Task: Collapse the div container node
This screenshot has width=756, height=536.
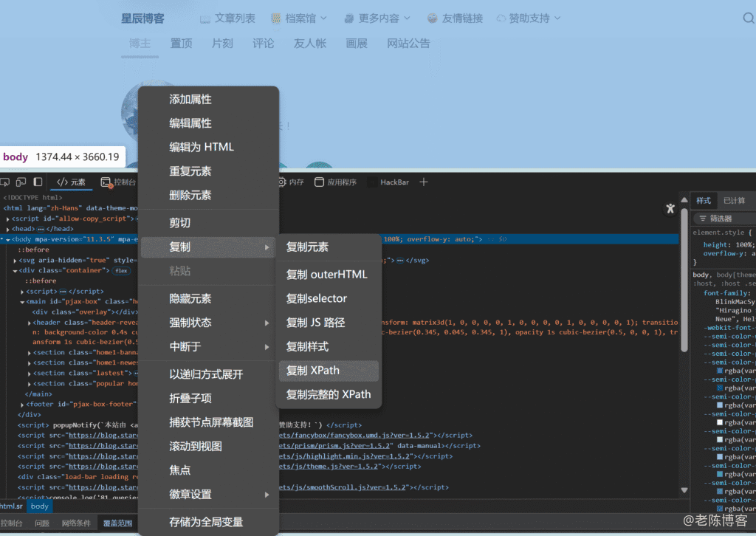Action: tap(15, 271)
